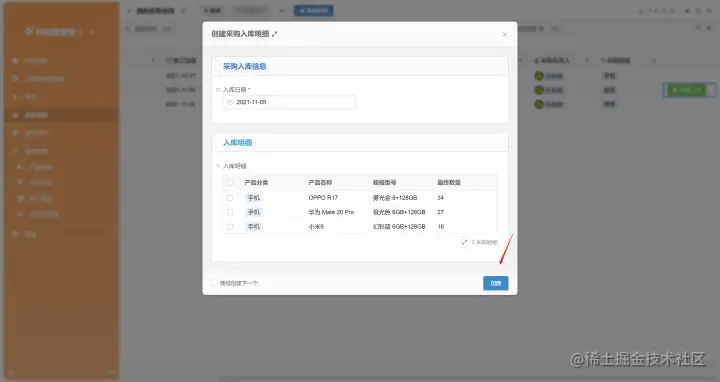Select the 小米9 product name

pyautogui.click(x=316, y=226)
